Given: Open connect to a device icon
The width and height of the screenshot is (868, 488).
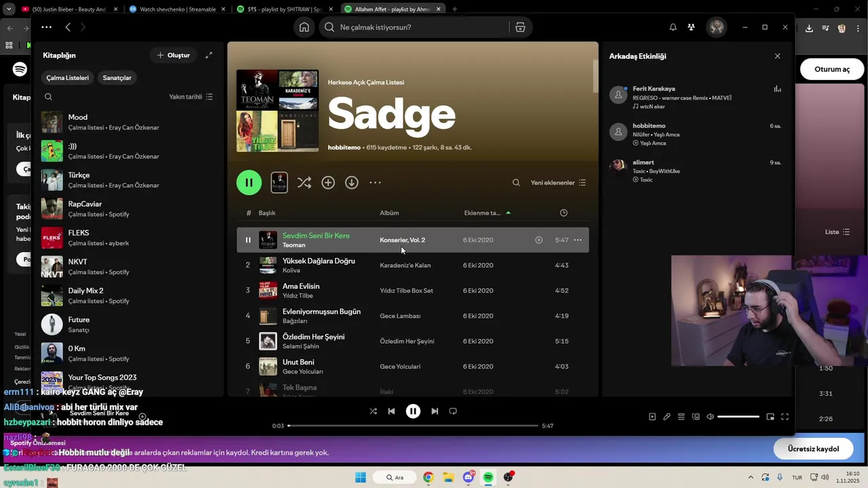Looking at the screenshot, I should [x=696, y=417].
